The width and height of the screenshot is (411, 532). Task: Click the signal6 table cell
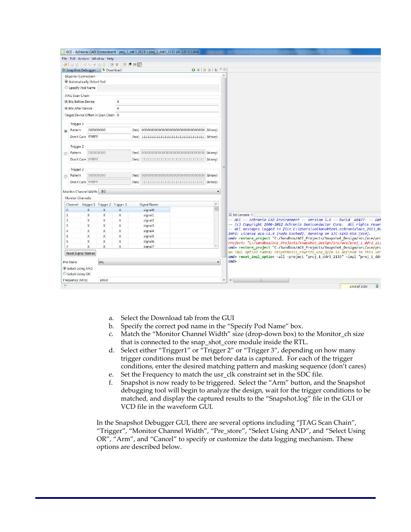click(x=149, y=242)
